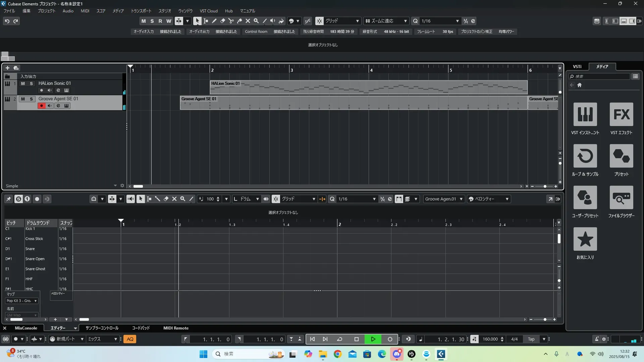Open the VST Effects media tile

(x=621, y=115)
